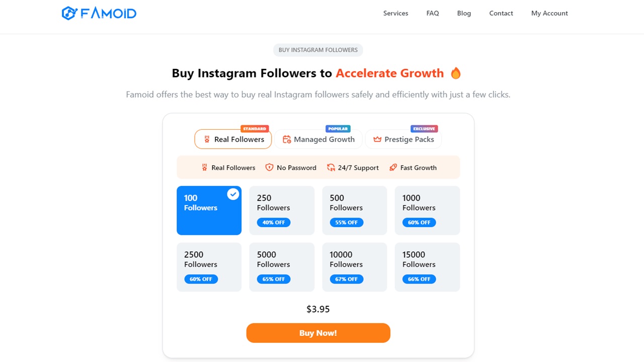Open the Services menu
This screenshot has width=644, height=362.
click(x=395, y=13)
